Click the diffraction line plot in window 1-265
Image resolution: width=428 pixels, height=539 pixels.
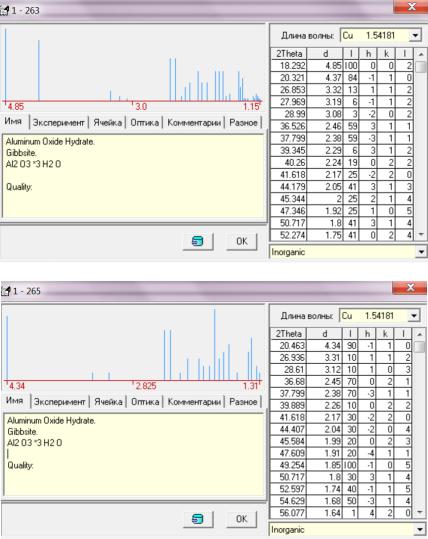133,348
